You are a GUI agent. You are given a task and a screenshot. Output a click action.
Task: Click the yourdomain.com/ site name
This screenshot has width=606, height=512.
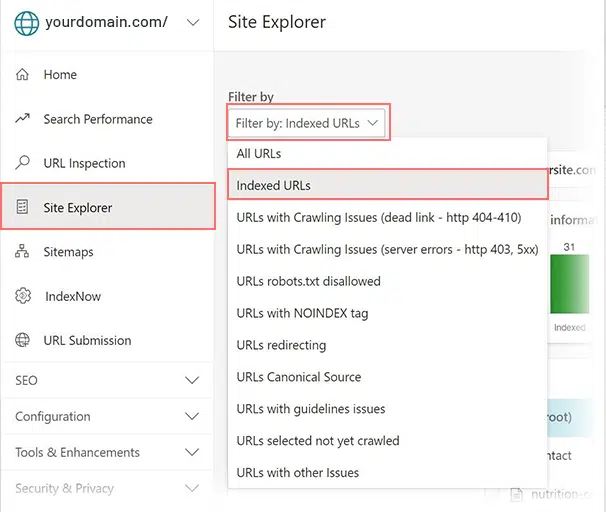106,22
